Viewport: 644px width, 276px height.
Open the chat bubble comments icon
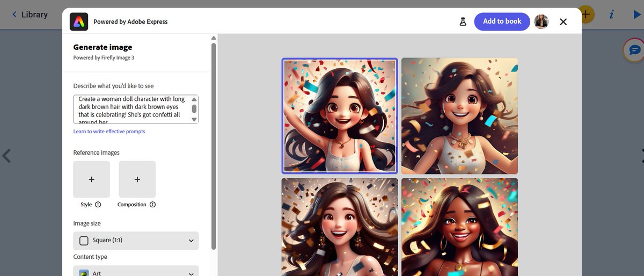coord(634,49)
